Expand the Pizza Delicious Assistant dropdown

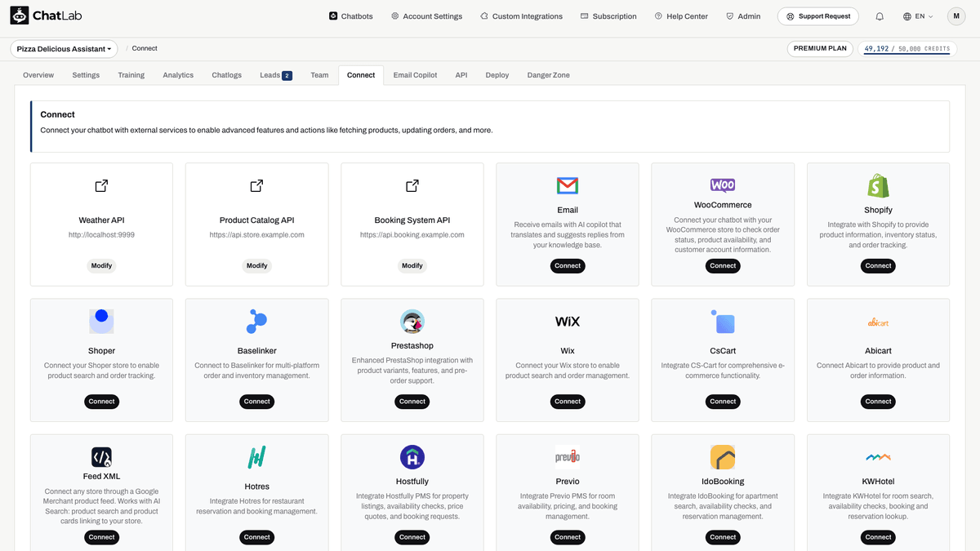click(x=64, y=49)
